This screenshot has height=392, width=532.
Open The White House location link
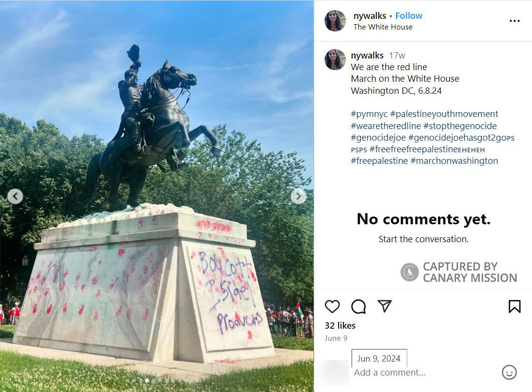click(x=383, y=27)
